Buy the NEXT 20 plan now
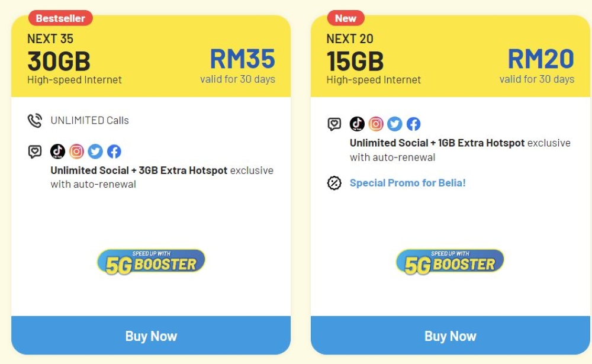The image size is (592, 364). tap(451, 336)
